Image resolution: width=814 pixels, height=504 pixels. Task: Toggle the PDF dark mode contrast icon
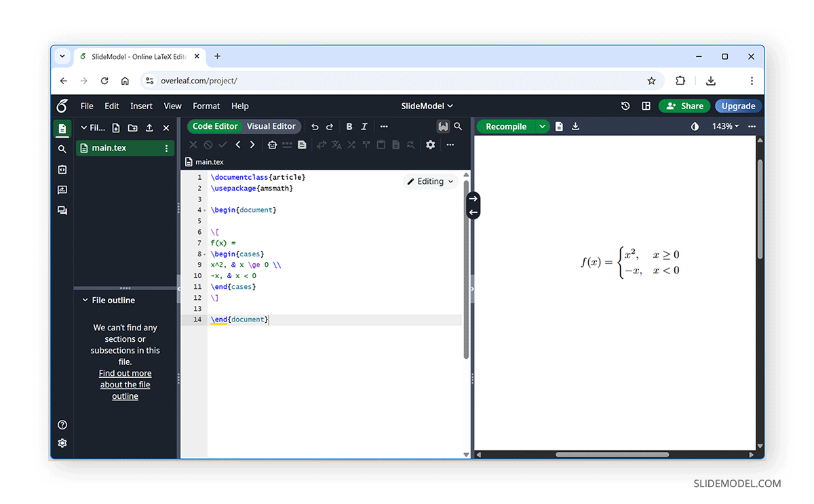[x=696, y=126]
